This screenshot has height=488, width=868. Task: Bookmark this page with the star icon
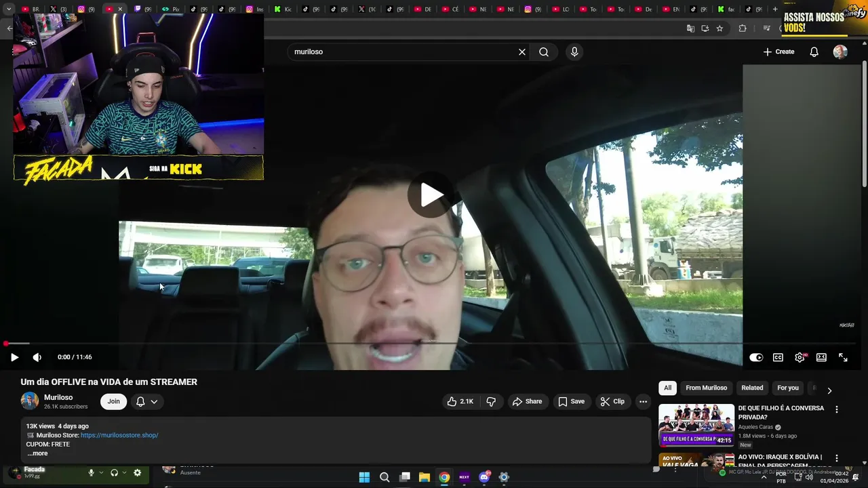(x=719, y=28)
